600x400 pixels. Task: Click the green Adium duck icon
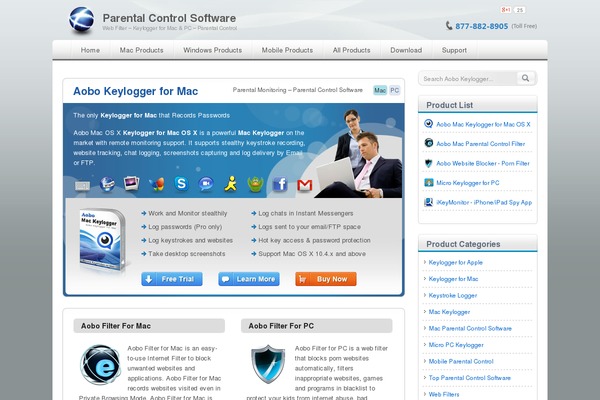pyautogui.click(x=255, y=184)
